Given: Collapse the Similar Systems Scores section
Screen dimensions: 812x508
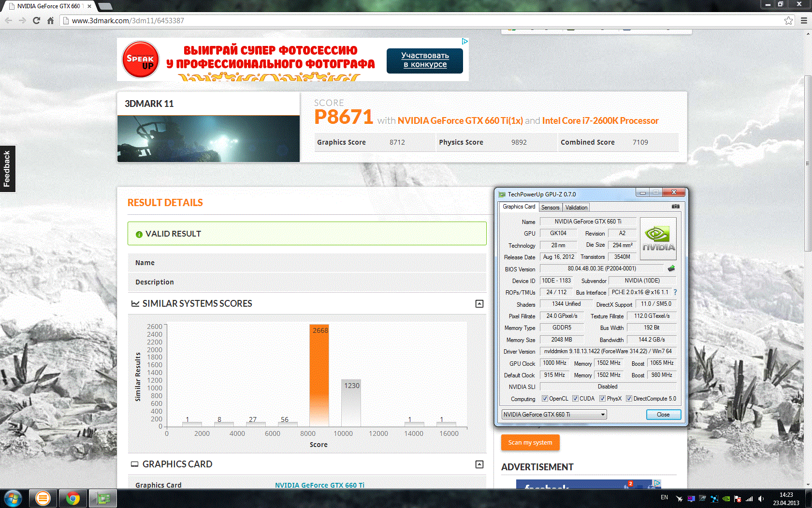Looking at the screenshot, I should tap(479, 304).
